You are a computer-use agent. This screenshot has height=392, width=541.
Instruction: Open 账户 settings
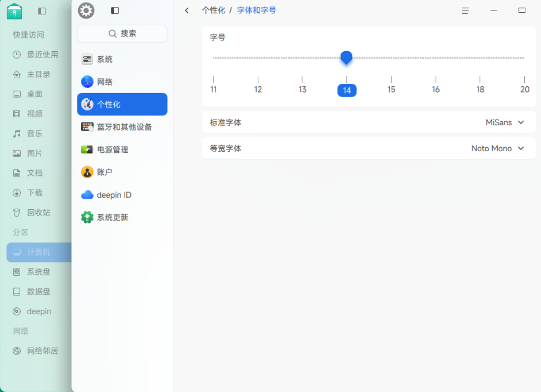click(x=122, y=172)
